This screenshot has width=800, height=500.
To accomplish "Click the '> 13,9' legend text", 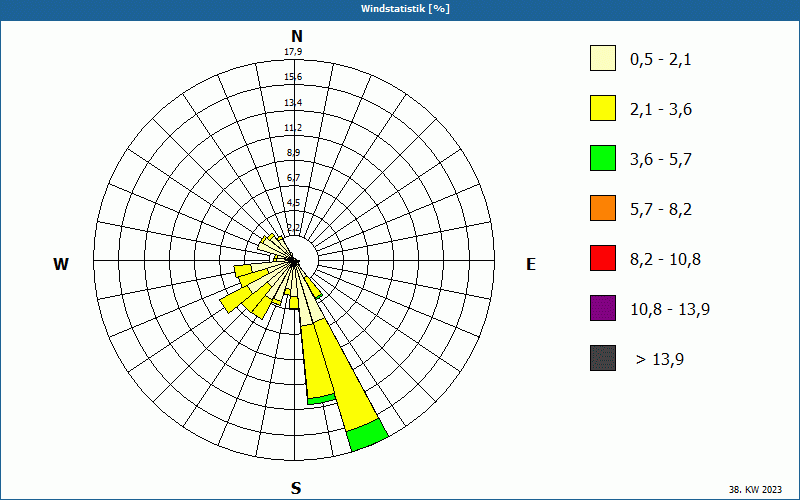I will (660, 360).
